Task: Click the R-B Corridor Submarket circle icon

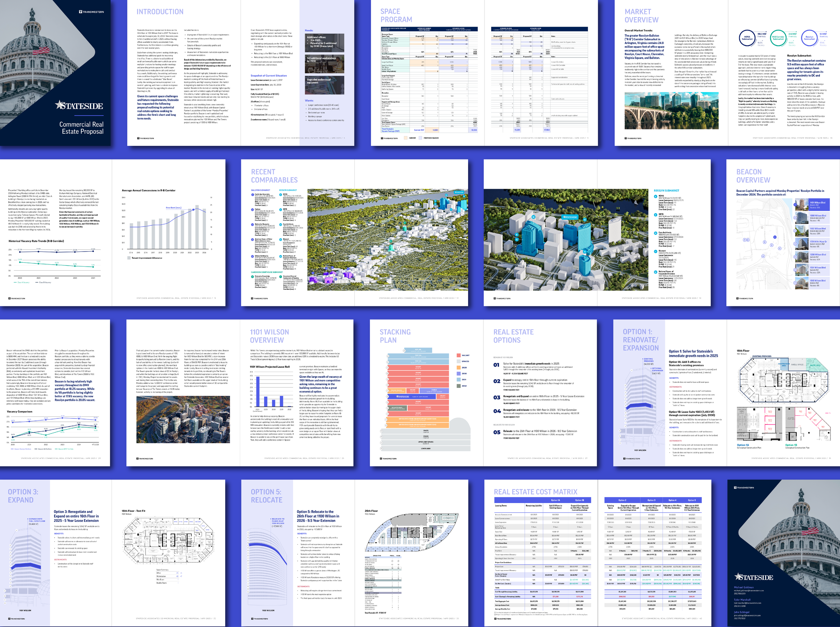Action: 778,38
